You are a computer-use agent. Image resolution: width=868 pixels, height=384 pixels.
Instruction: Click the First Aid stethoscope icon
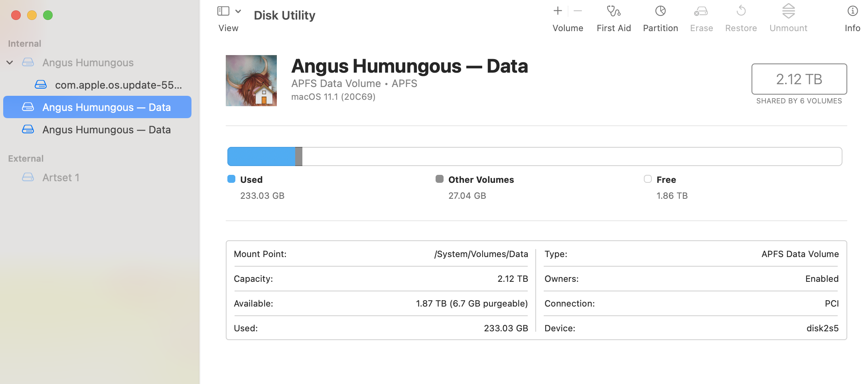(614, 11)
